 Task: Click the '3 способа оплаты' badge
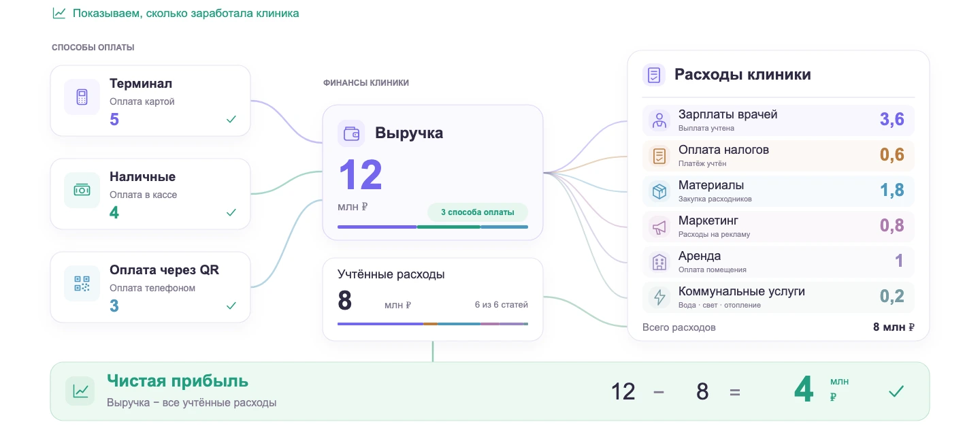tap(478, 212)
